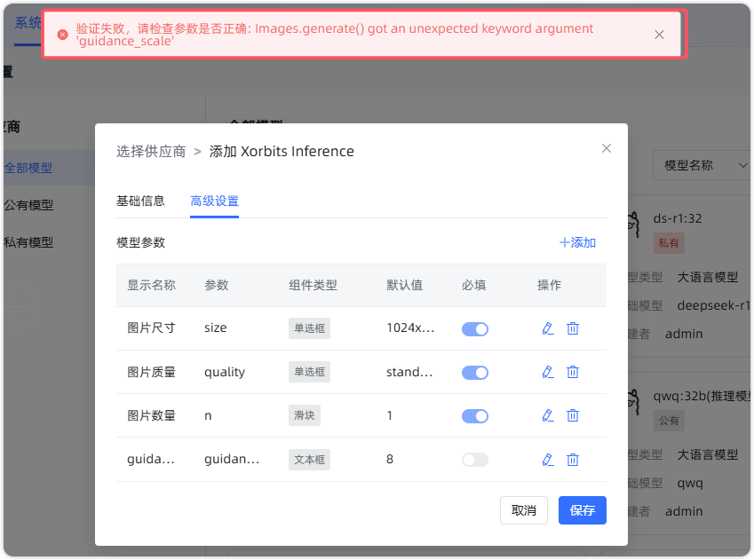Go back to 选择供应商 breadcrumb
The height and width of the screenshot is (560, 754).
coord(151,151)
